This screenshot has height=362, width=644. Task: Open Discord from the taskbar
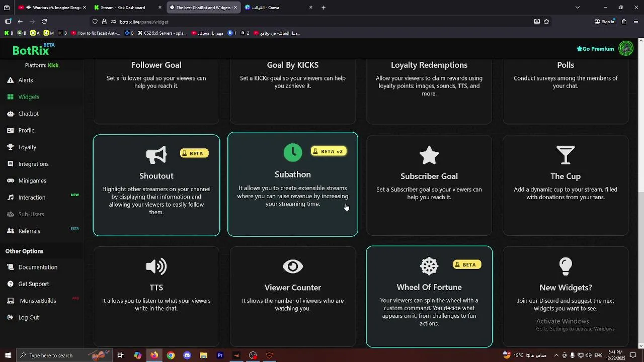[x=187, y=355]
